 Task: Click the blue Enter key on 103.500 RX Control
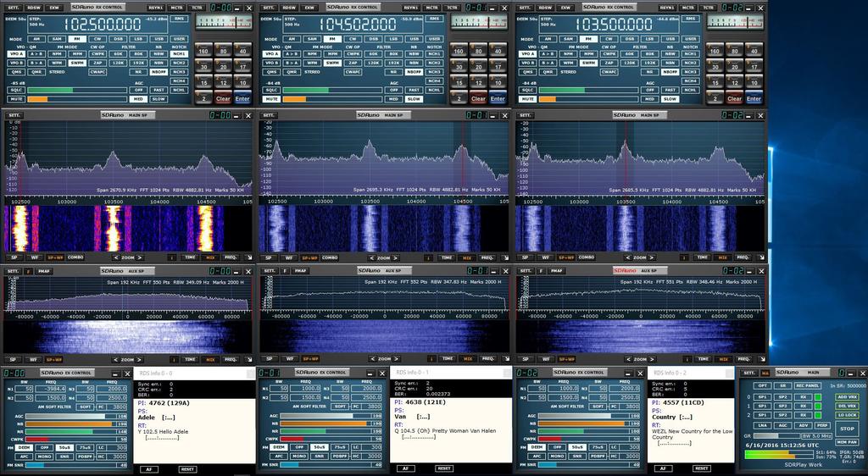click(754, 97)
